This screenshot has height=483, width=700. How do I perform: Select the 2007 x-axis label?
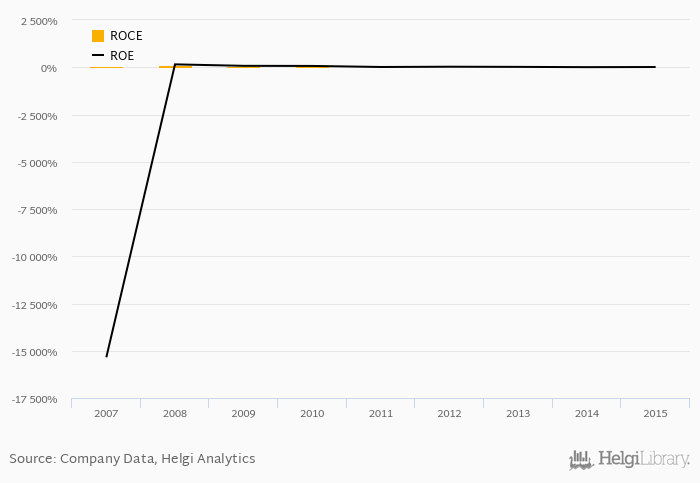(x=106, y=413)
